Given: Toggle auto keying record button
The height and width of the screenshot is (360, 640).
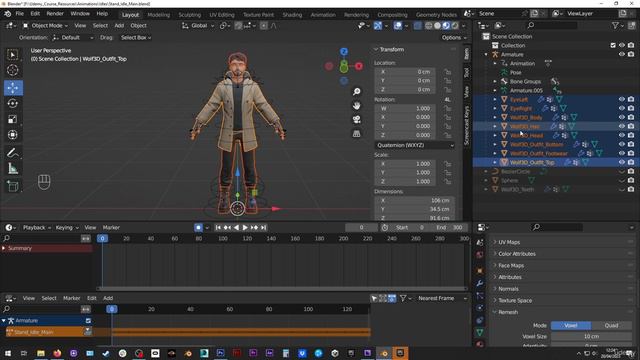Looking at the screenshot, I should pyautogui.click(x=198, y=227).
